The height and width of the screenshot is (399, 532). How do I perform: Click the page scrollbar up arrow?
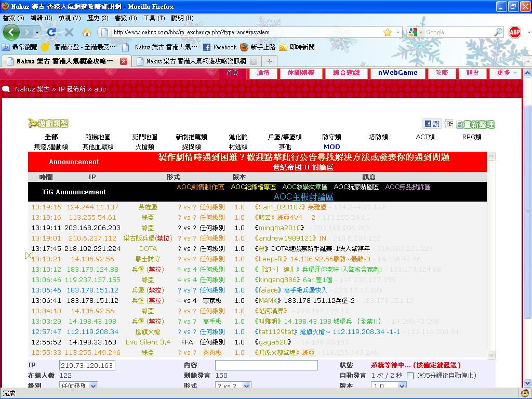pyautogui.click(x=528, y=73)
